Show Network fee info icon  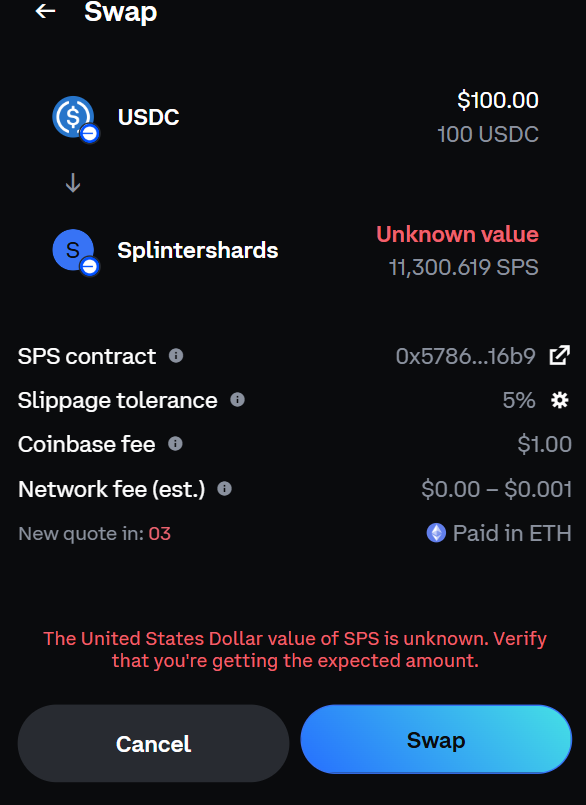[x=224, y=488]
